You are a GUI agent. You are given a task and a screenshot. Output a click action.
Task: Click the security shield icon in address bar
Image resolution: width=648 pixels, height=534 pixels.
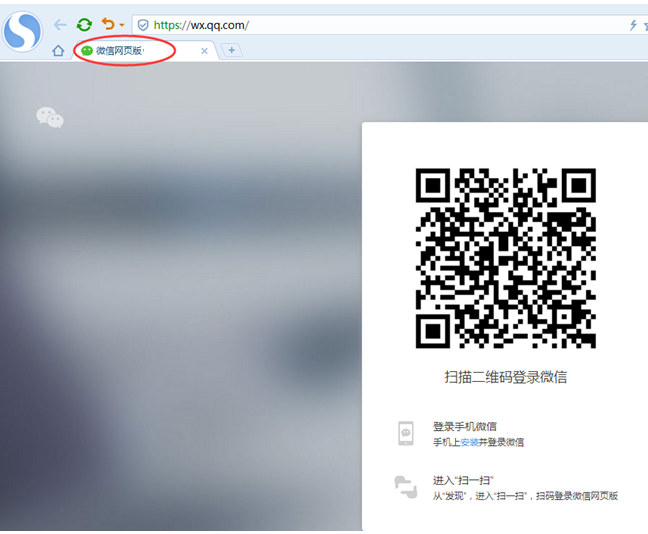pos(143,25)
